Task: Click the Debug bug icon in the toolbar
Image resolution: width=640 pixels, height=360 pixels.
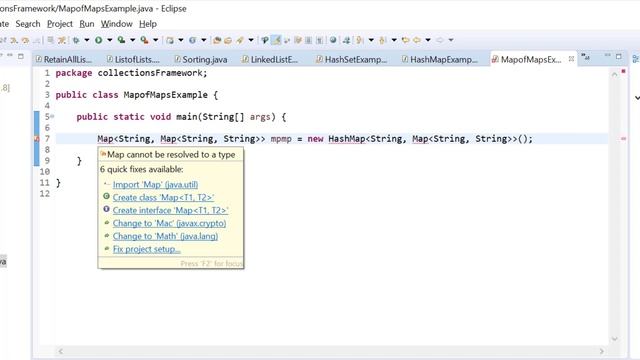Action: click(x=76, y=40)
